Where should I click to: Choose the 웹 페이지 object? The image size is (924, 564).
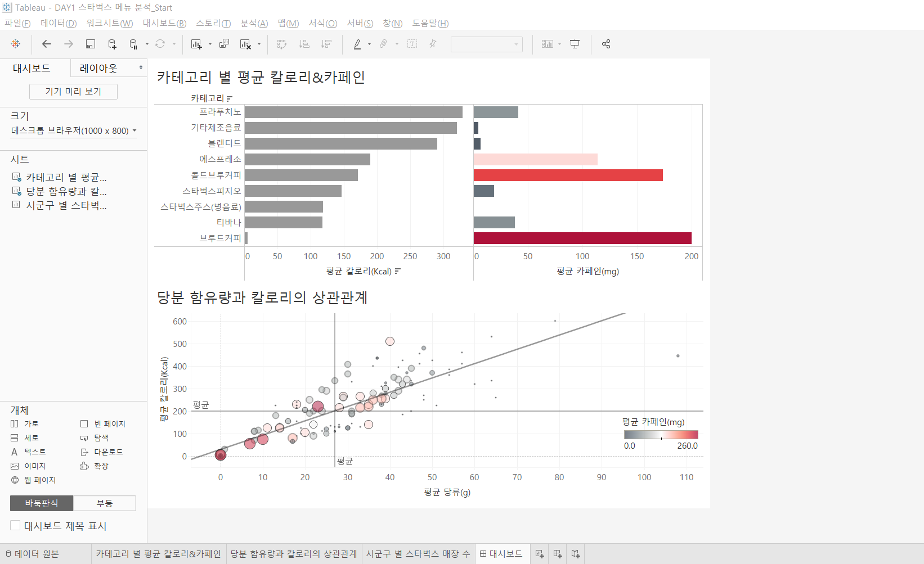tap(33, 480)
